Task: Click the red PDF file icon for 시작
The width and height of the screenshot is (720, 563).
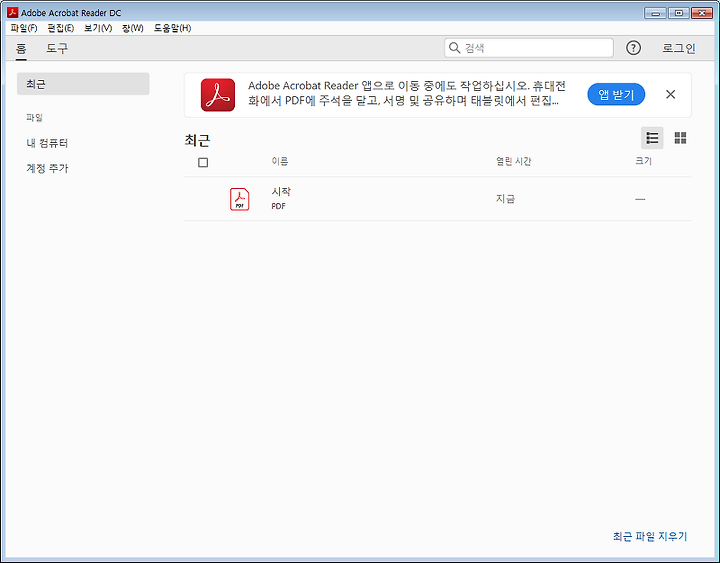Action: pyautogui.click(x=239, y=199)
